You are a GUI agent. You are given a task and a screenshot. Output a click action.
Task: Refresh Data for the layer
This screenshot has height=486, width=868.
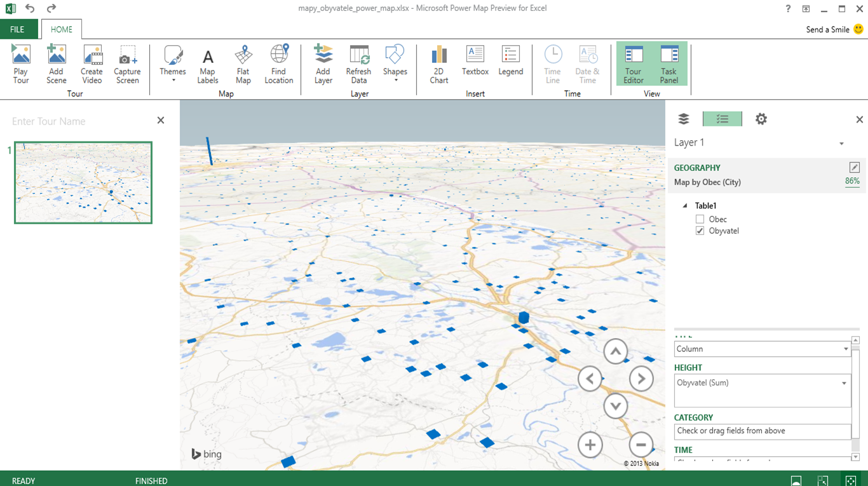tap(358, 64)
